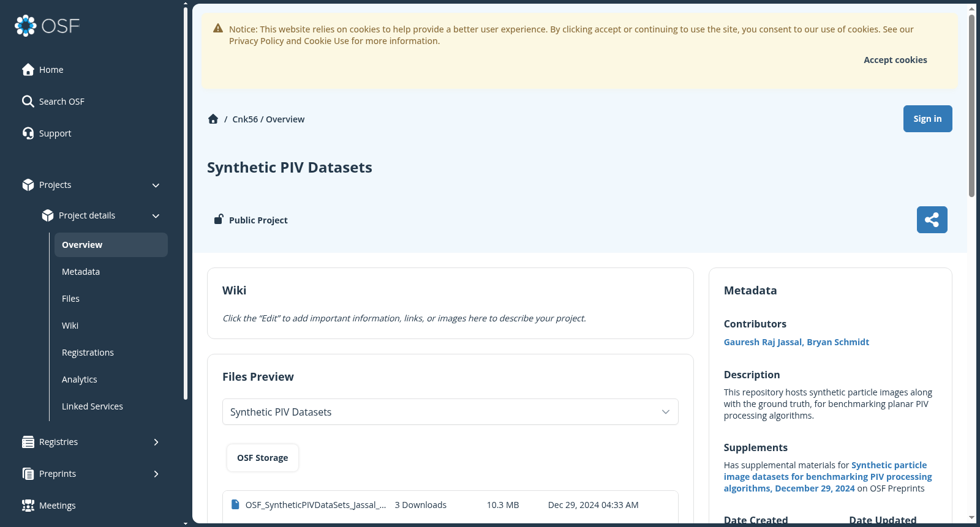Open Search OSF in sidebar
This screenshot has width=980, height=527.
(53, 102)
